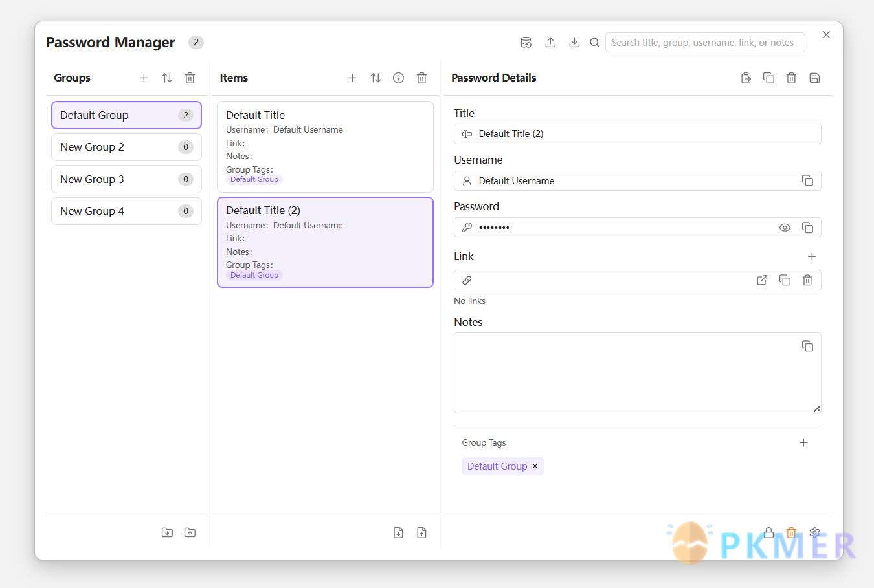
Task: Select the Default Group row
Action: click(126, 115)
